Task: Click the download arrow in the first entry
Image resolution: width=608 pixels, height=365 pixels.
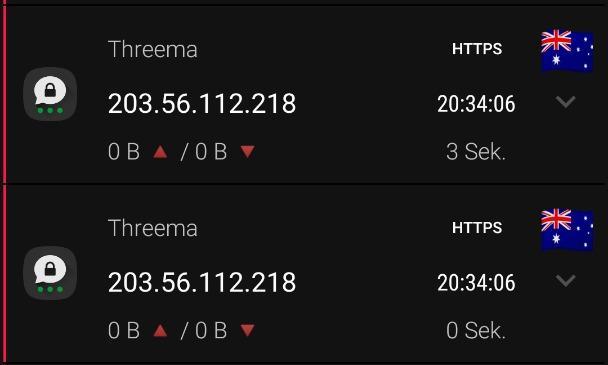Action: tap(247, 152)
